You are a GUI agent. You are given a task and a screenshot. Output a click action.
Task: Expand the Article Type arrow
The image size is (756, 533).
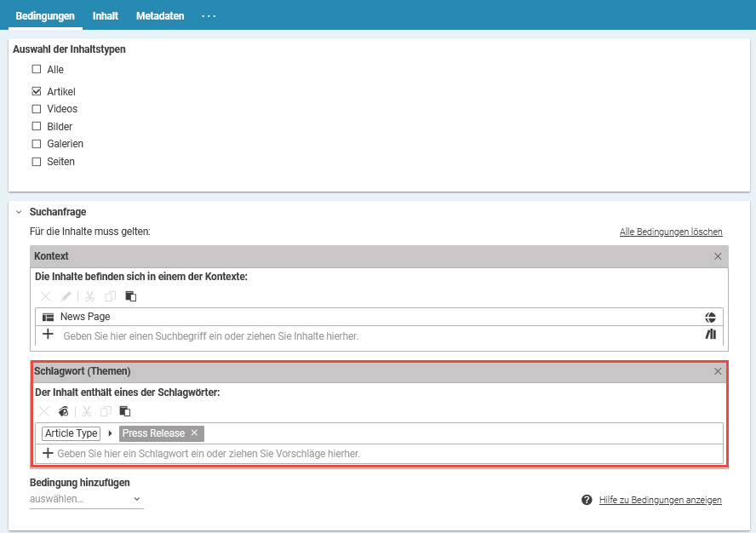[110, 433]
